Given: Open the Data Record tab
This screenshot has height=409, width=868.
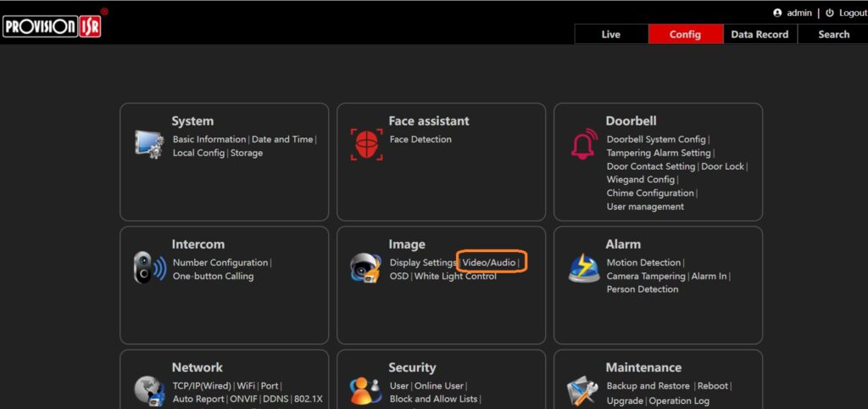Looking at the screenshot, I should click(759, 35).
